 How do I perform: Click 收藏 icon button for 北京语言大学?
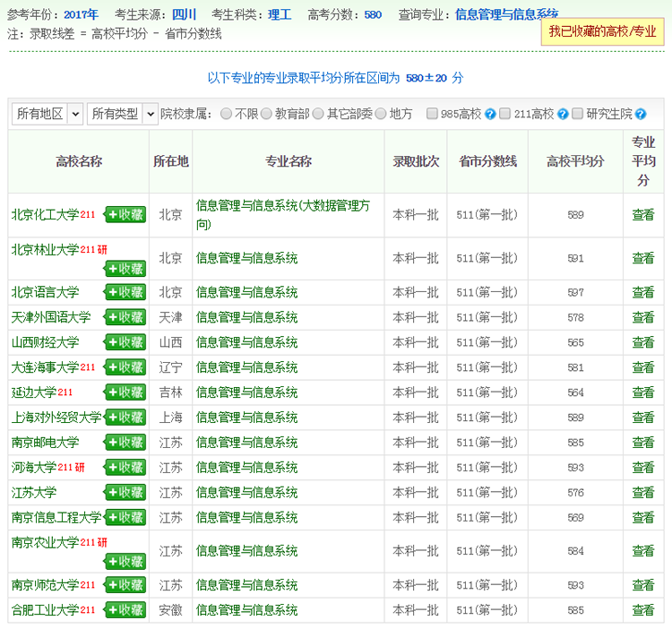(x=125, y=292)
